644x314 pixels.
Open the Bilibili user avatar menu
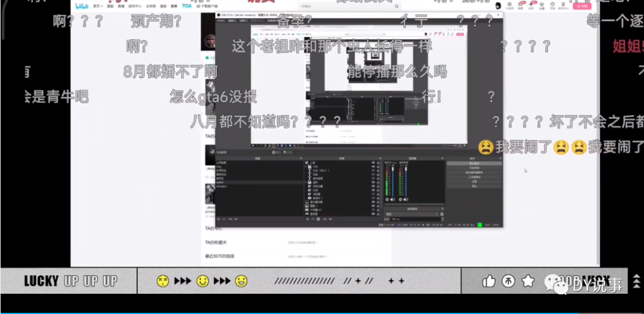click(498, 5)
